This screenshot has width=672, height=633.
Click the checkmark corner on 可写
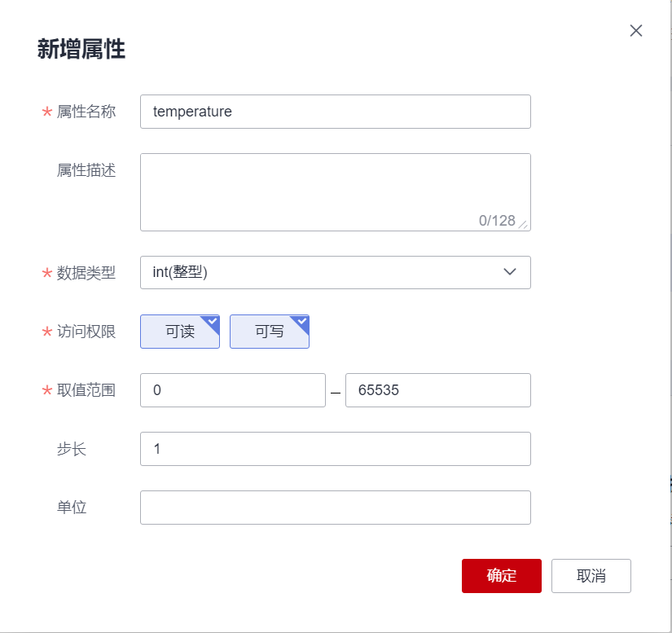point(301,322)
